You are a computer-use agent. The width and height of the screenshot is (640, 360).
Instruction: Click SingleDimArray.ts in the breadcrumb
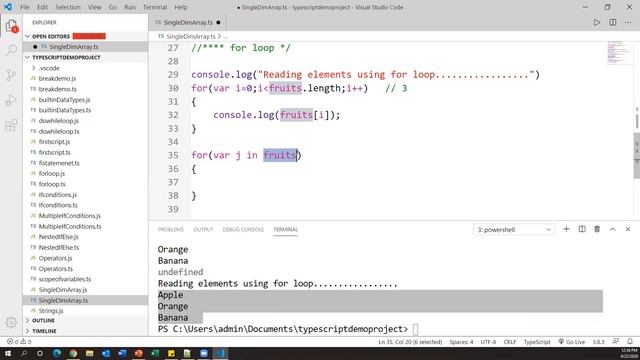point(191,36)
